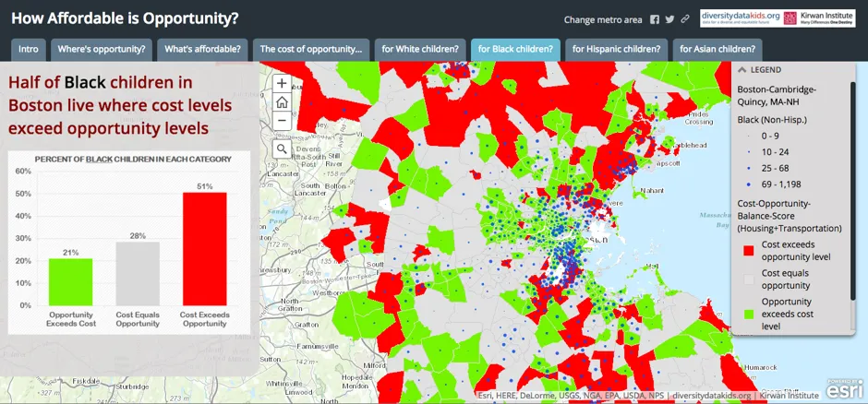This screenshot has height=404, width=868.
Task: Zoom out of the map
Action: pyautogui.click(x=282, y=121)
